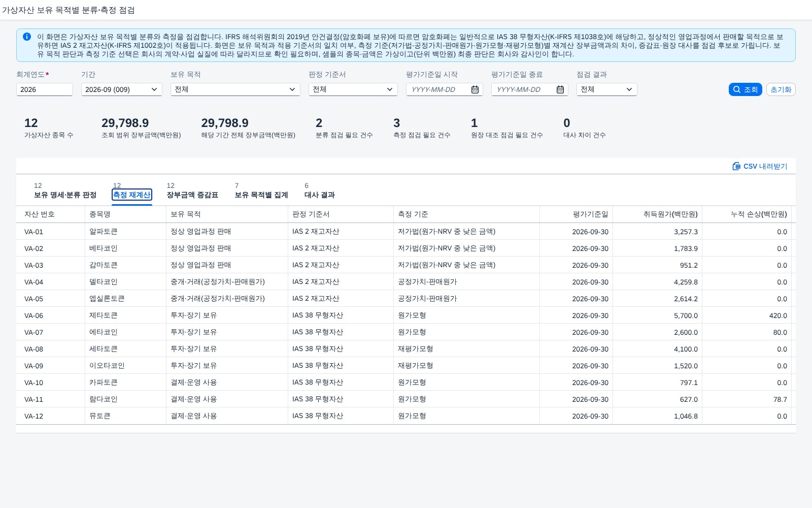Open the 보유 목적 dropdown
812x508 pixels.
pos(235,89)
